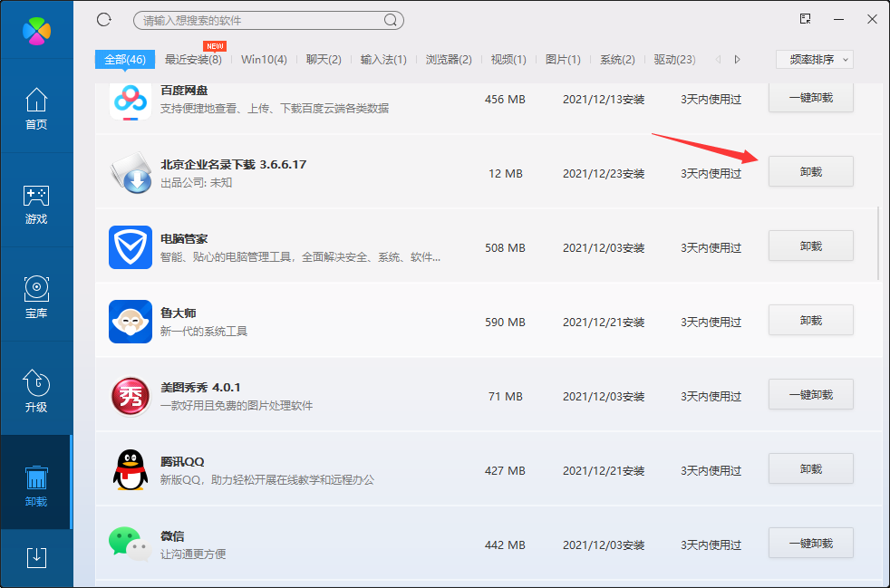This screenshot has height=588, width=890.
Task: Click the 出品公司: 未知 description
Action: tap(197, 183)
